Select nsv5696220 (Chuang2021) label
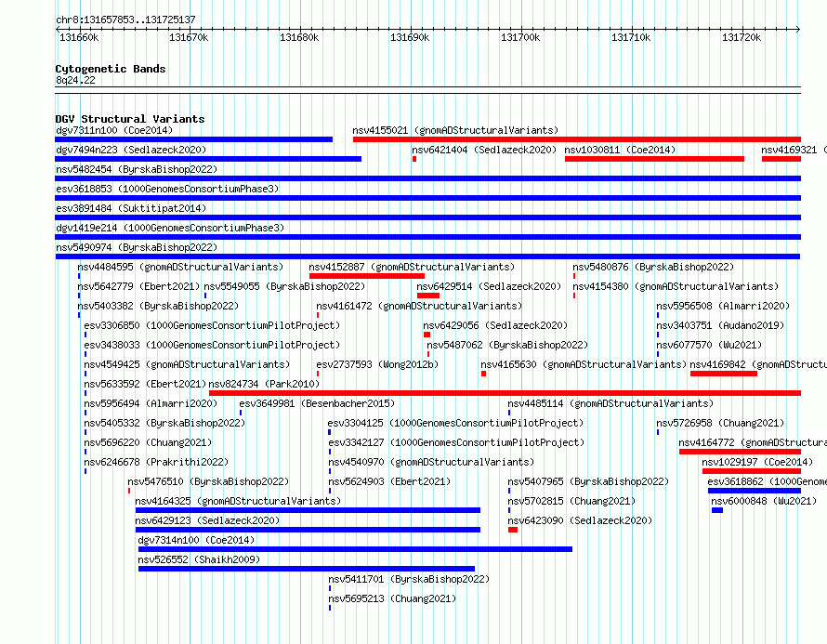Viewport: 827px width, 644px height. pos(148,442)
